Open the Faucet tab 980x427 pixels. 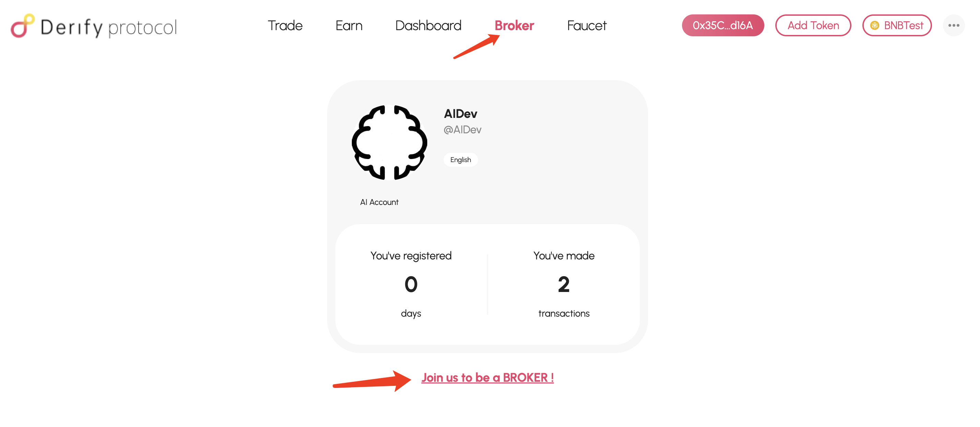587,25
